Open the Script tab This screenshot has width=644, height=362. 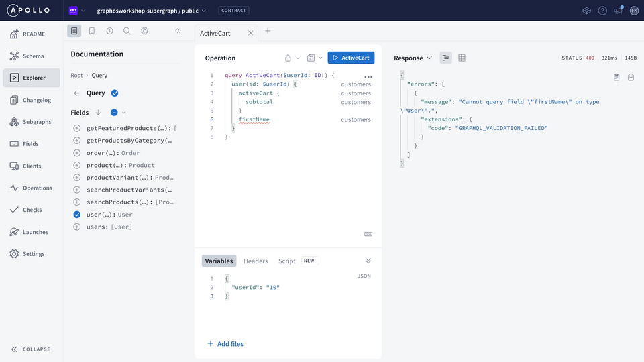[286, 261]
